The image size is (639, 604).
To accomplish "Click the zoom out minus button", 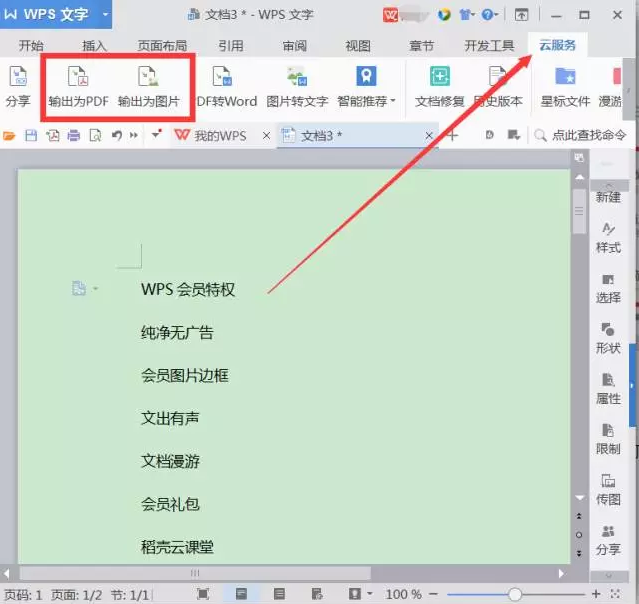I will [434, 594].
